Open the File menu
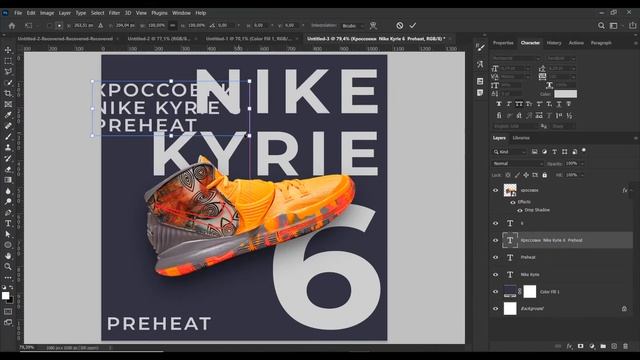 [x=18, y=13]
